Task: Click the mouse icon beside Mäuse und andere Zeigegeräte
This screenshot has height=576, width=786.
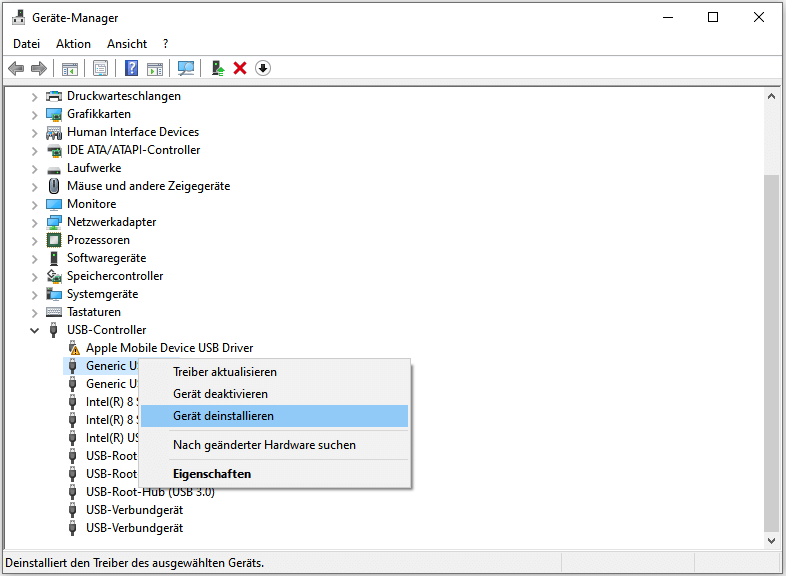Action: pyautogui.click(x=54, y=186)
